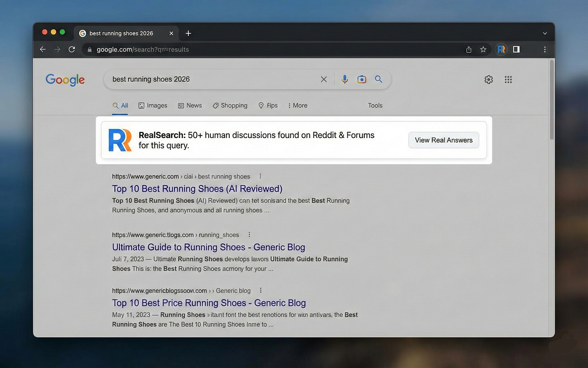The image size is (588, 368).
Task: Open the Tools filter options
Action: click(375, 105)
